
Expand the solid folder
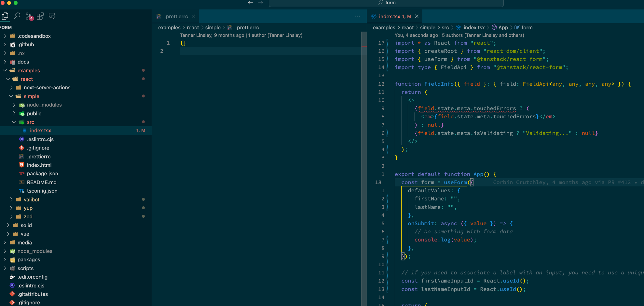tap(8, 225)
